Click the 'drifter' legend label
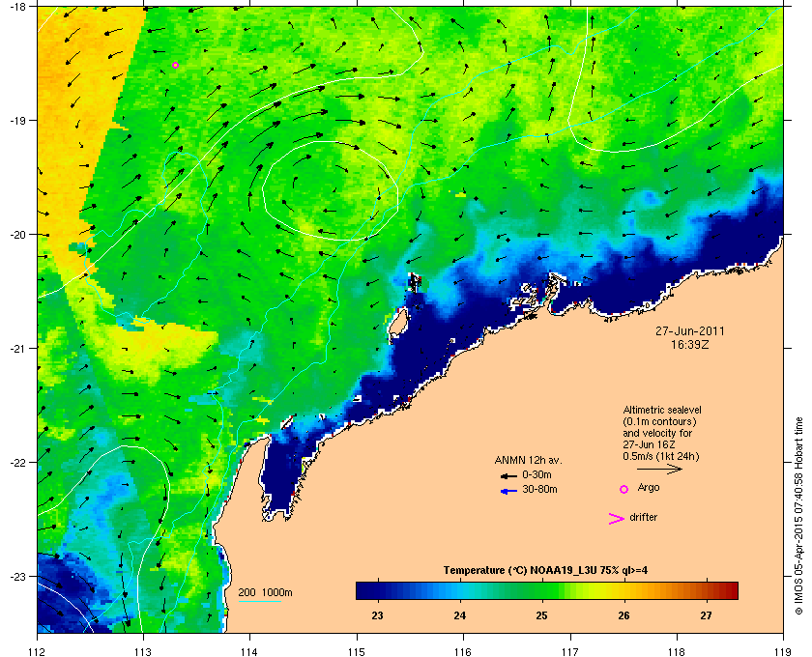 pyautogui.click(x=643, y=517)
